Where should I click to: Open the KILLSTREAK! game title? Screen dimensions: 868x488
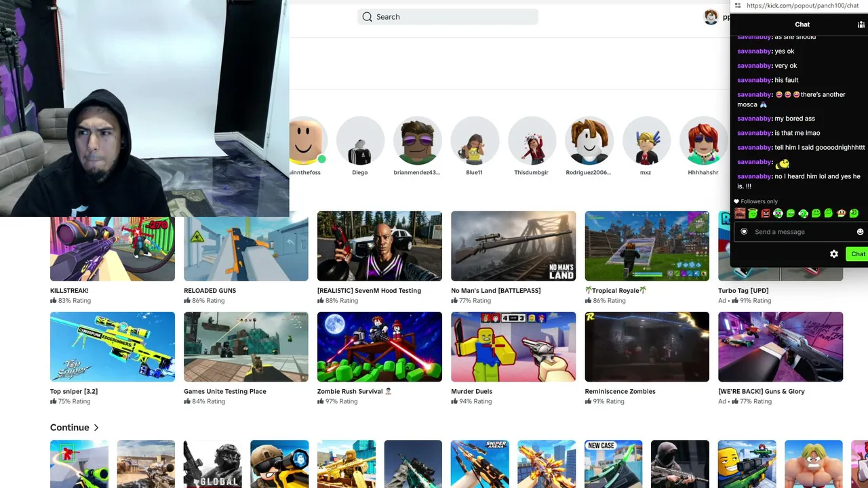tap(69, 291)
